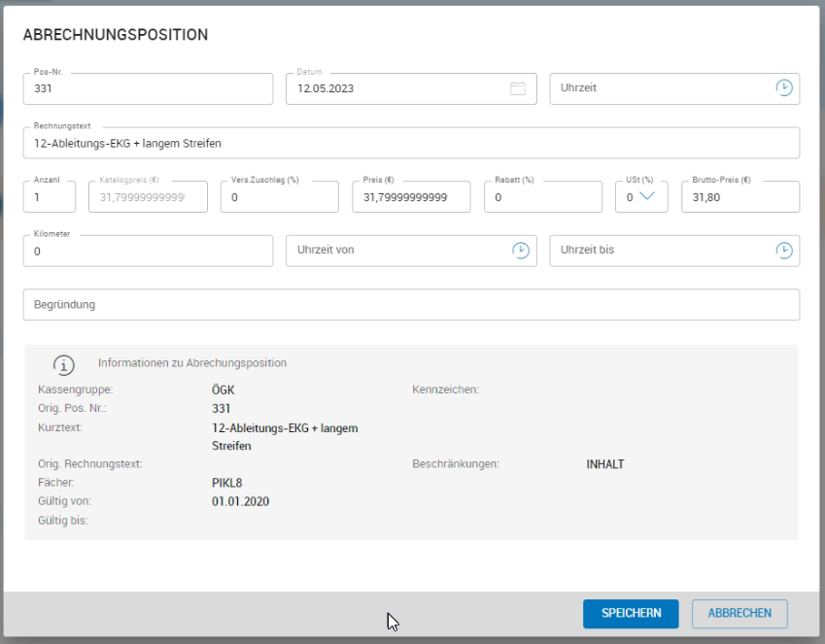Click the clock icon in Uhrzeit field

pyautogui.click(x=783, y=87)
